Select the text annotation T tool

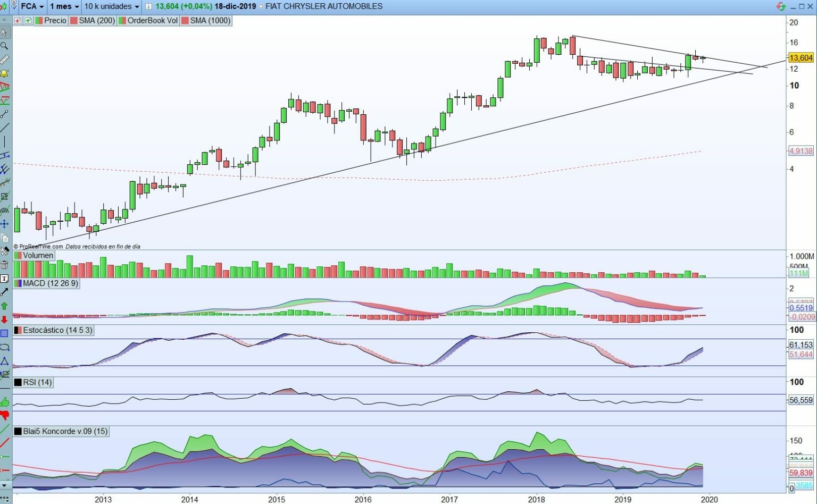tap(4, 279)
